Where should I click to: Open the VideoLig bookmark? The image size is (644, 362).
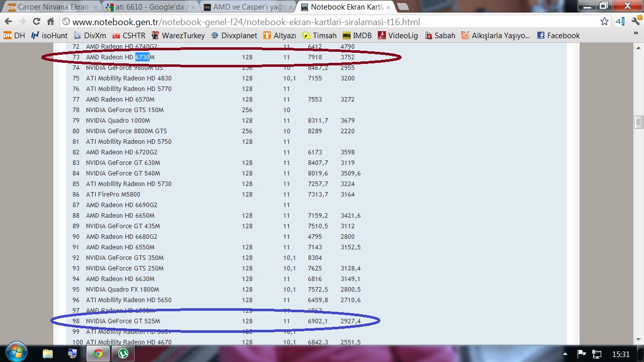[398, 36]
